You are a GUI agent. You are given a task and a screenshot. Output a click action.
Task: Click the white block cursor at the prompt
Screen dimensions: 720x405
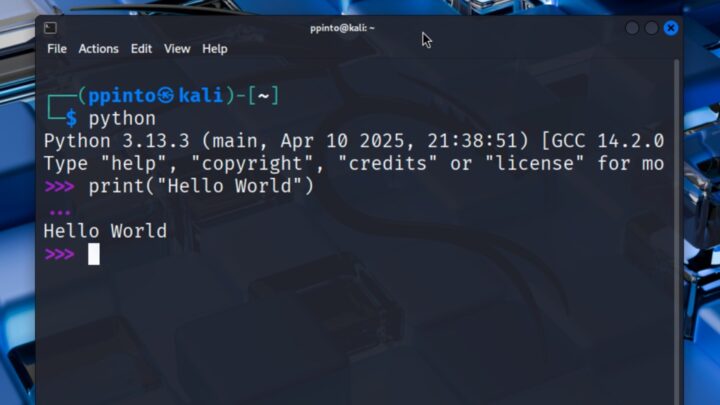tap(94, 254)
